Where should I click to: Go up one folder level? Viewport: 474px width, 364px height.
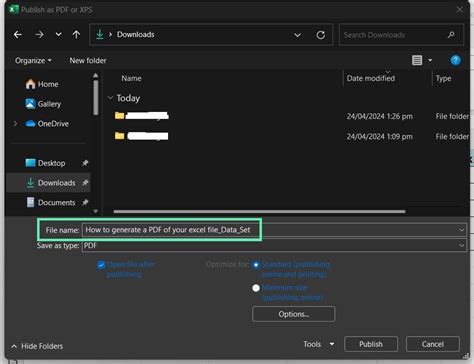(x=76, y=35)
